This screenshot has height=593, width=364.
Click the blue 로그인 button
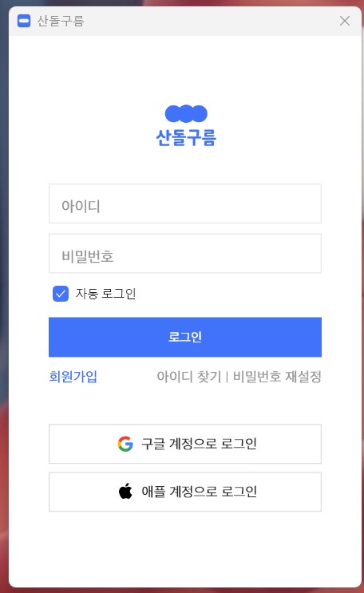point(185,337)
